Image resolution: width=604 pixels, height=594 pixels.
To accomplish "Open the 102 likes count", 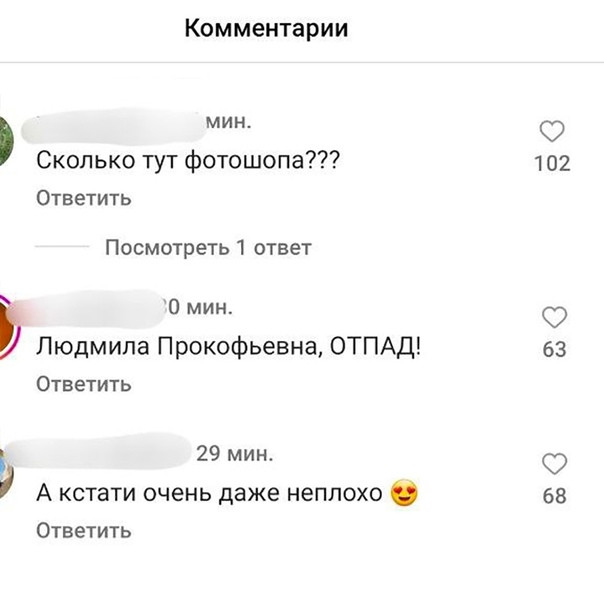I will pyautogui.click(x=552, y=163).
